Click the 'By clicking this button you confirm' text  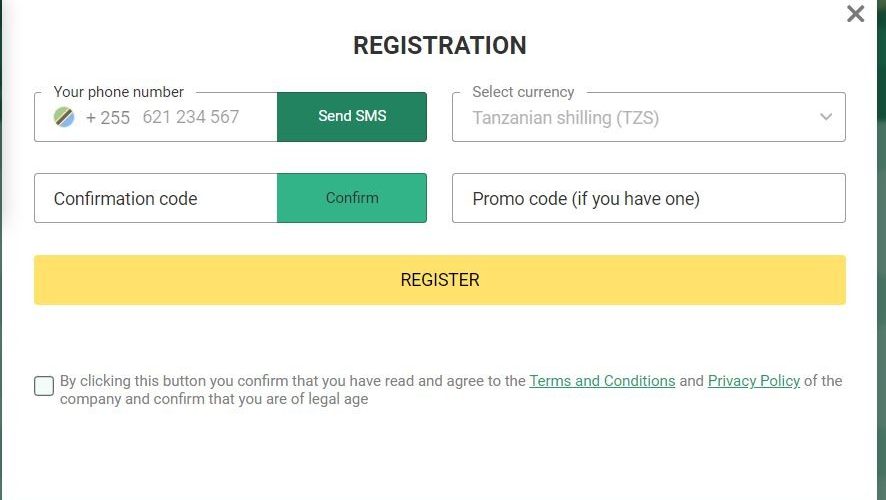(175, 381)
